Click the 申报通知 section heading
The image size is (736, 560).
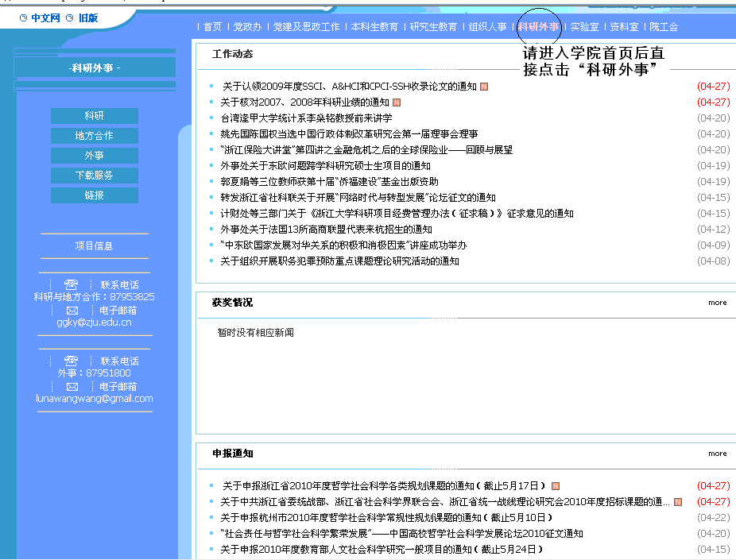coord(233,454)
